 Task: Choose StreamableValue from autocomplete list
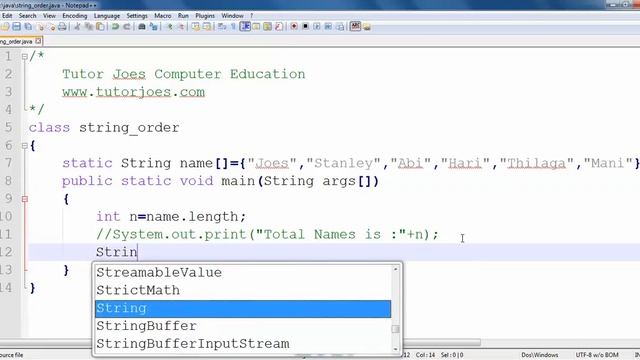[243, 272]
